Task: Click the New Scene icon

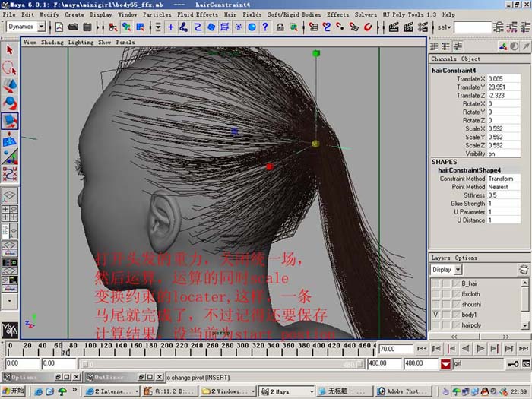Action: (x=59, y=27)
